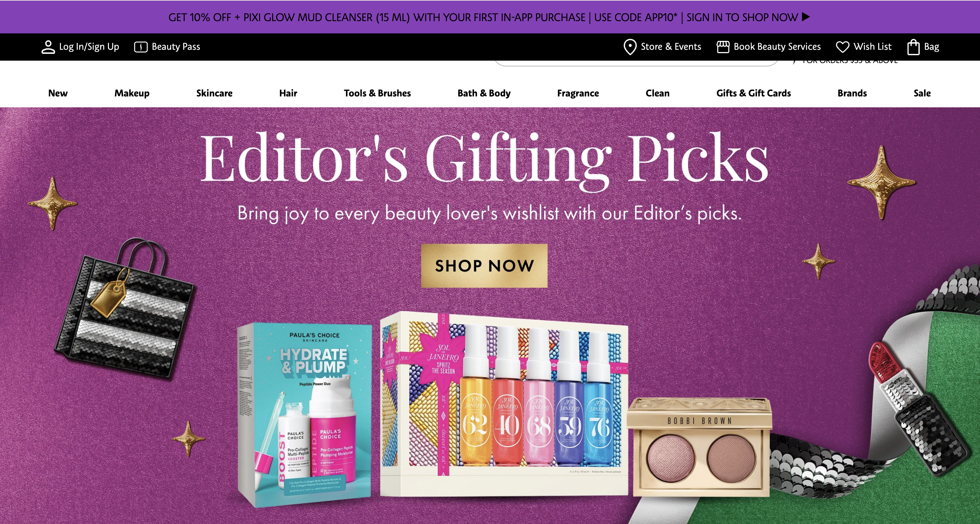Open the Sale section
This screenshot has height=524, width=980.
pyautogui.click(x=922, y=93)
